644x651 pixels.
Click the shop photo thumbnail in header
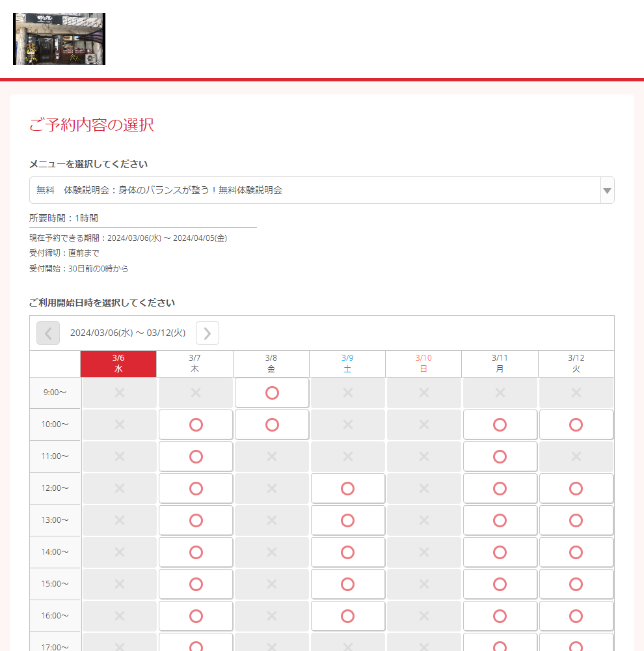[x=59, y=39]
